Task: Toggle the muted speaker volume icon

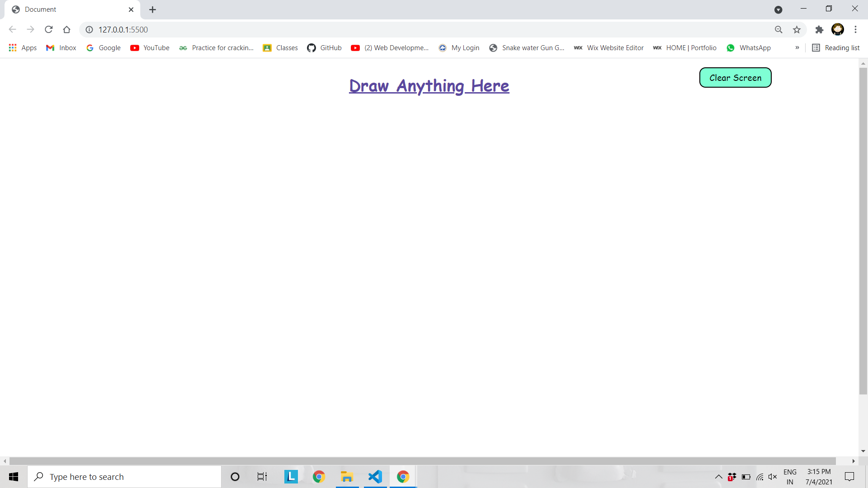Action: pos(773,477)
